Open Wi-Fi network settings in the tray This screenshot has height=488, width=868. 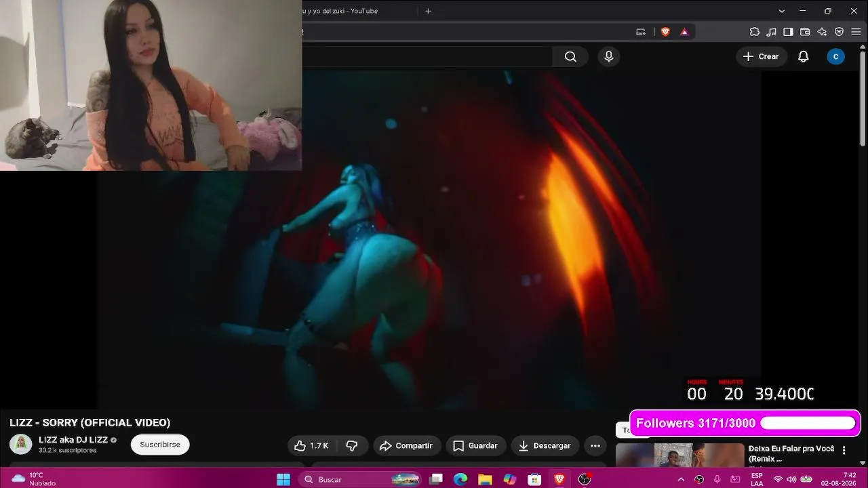tap(778, 480)
